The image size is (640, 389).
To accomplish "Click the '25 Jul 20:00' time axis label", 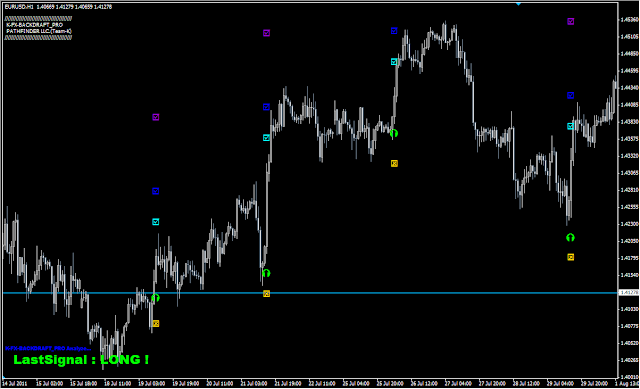I will pos(390,384).
